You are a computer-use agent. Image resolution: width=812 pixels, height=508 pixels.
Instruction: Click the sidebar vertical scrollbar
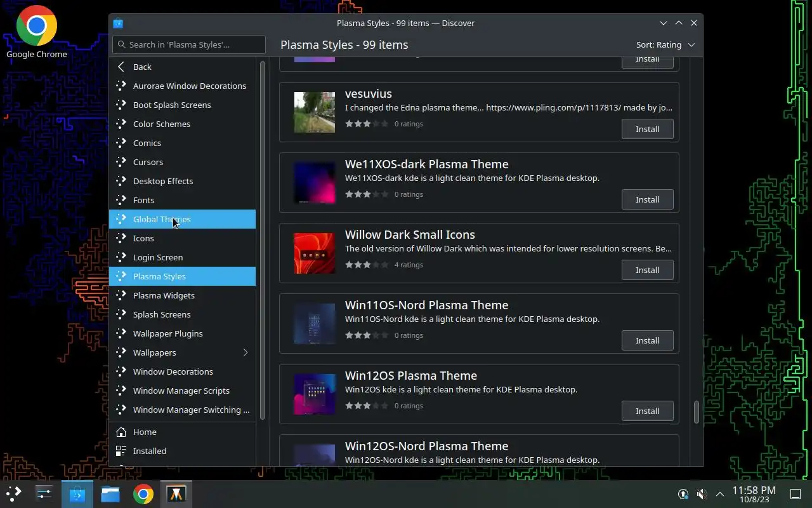tap(262, 240)
